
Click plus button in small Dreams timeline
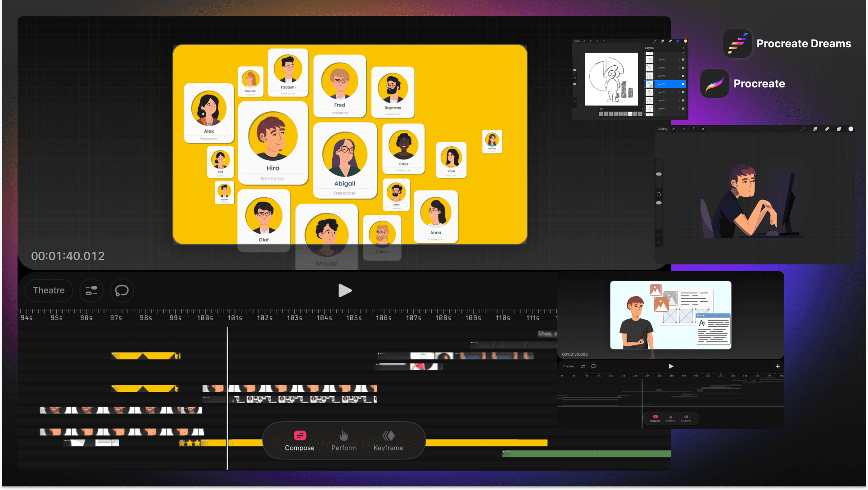pos(778,366)
